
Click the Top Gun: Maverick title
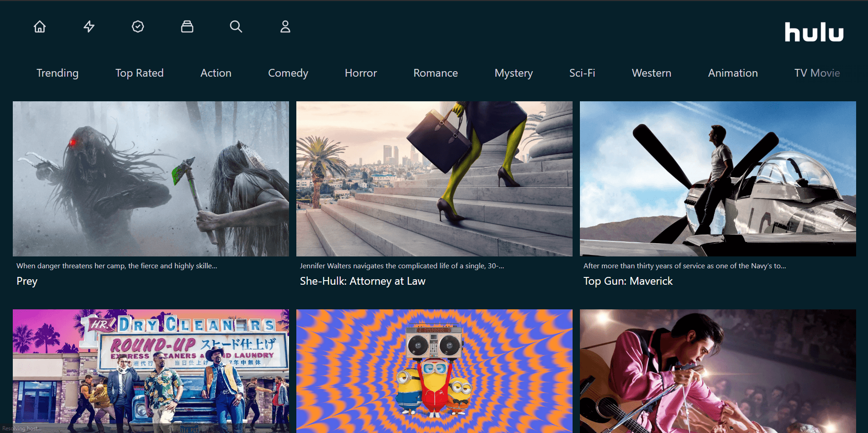[628, 281]
